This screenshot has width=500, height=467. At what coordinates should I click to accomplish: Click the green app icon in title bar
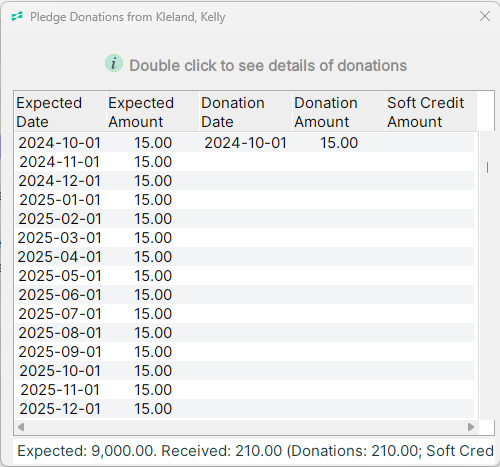(17, 16)
